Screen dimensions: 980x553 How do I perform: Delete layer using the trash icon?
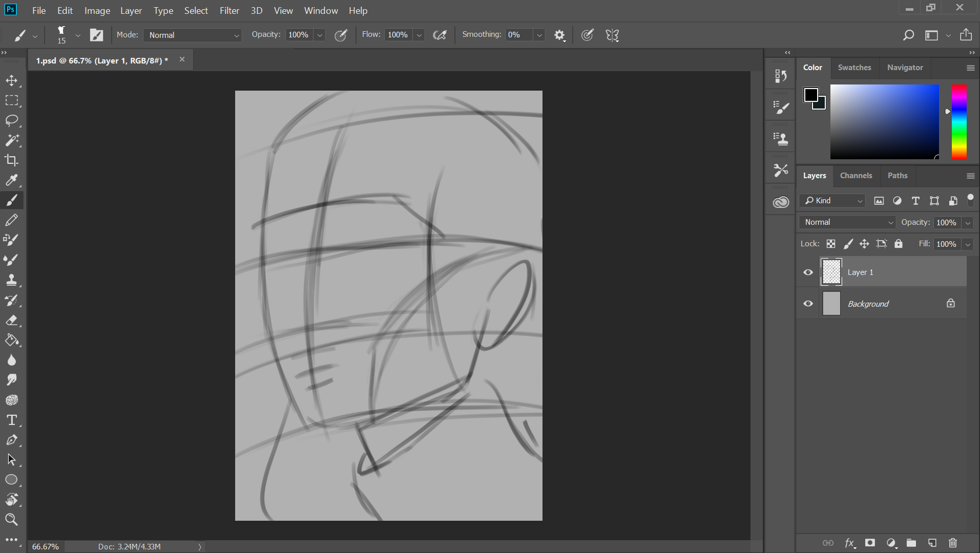pyautogui.click(x=952, y=543)
